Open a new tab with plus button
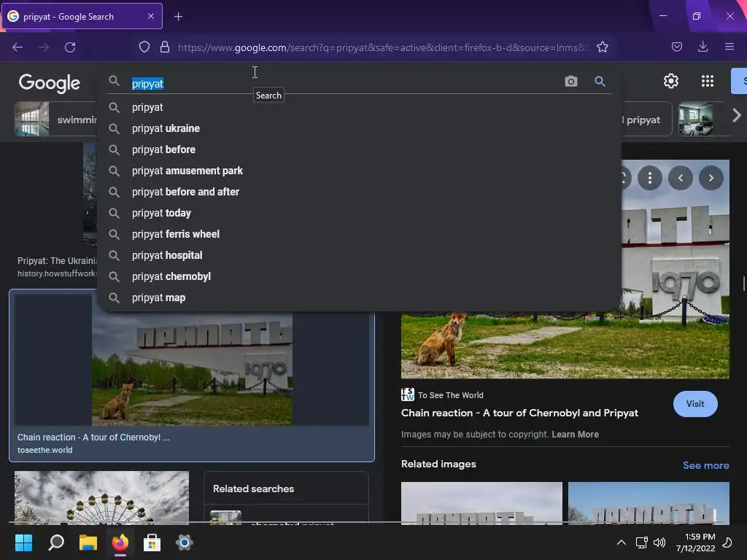747x560 pixels. (x=178, y=17)
